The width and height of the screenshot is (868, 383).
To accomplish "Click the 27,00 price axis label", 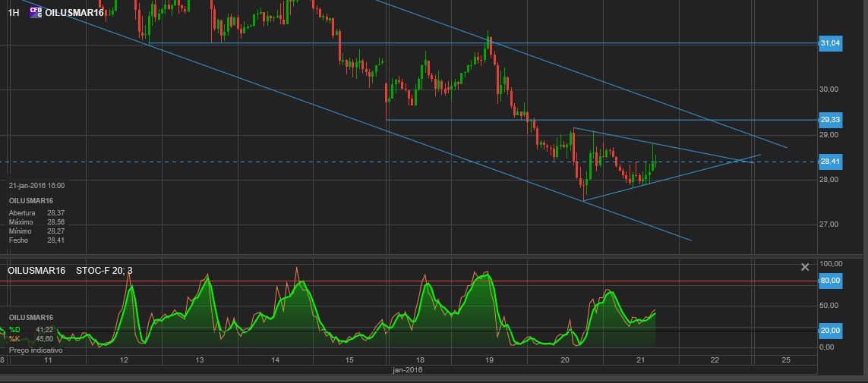I will tap(830, 224).
